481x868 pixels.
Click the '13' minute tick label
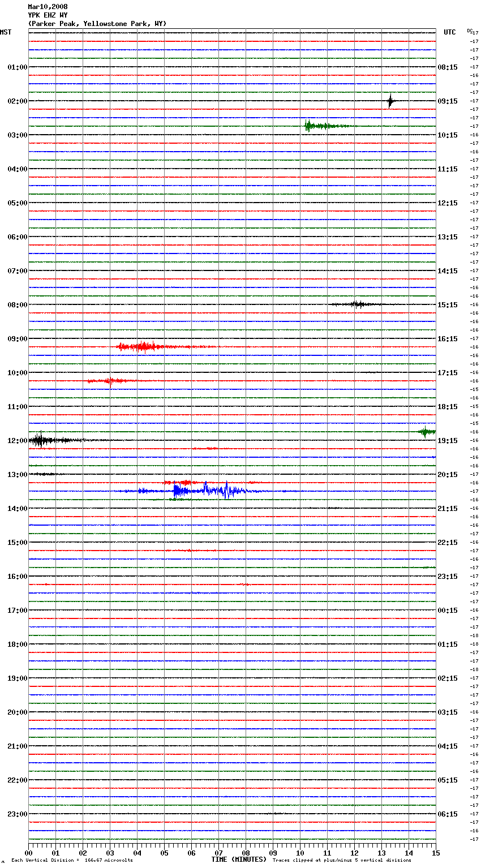381,853
